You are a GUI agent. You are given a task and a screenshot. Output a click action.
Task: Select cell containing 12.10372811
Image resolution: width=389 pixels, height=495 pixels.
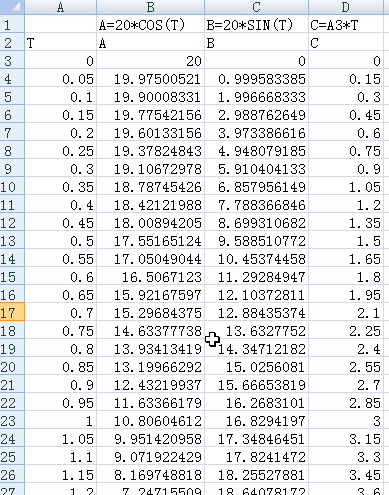point(256,294)
